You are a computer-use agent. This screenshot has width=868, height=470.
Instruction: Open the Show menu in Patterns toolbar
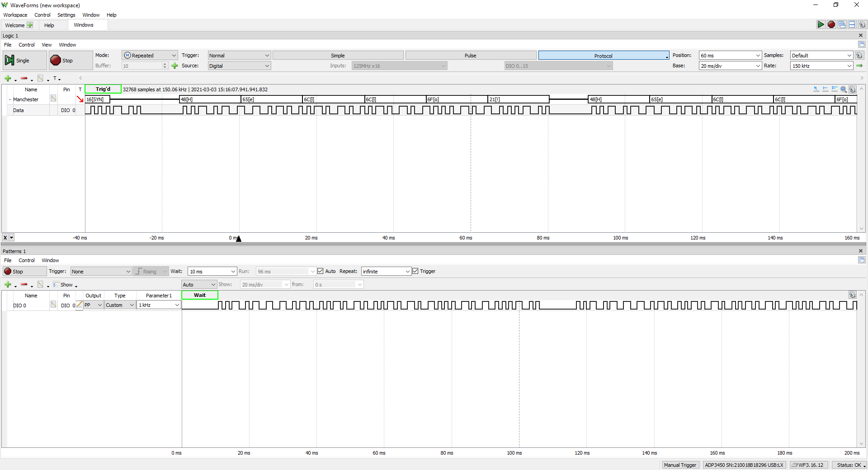click(x=66, y=285)
